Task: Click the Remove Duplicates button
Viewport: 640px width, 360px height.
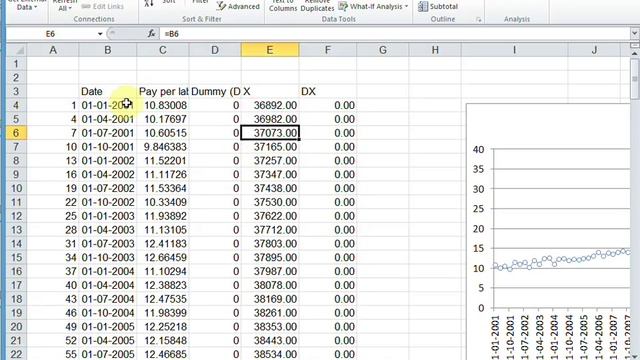Action: (x=318, y=6)
